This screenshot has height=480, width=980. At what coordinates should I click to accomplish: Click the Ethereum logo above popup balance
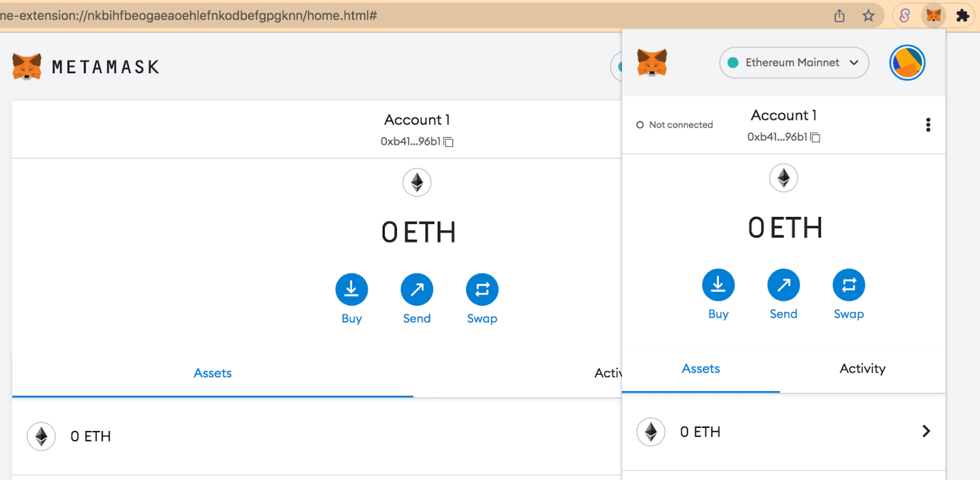(x=784, y=178)
